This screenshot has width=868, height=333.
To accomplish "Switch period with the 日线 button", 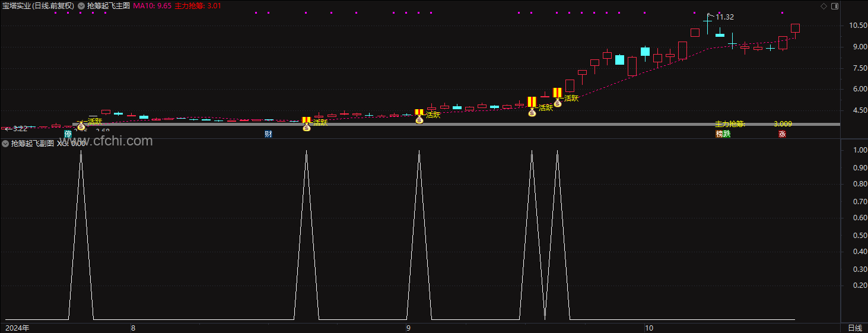I will tap(855, 328).
